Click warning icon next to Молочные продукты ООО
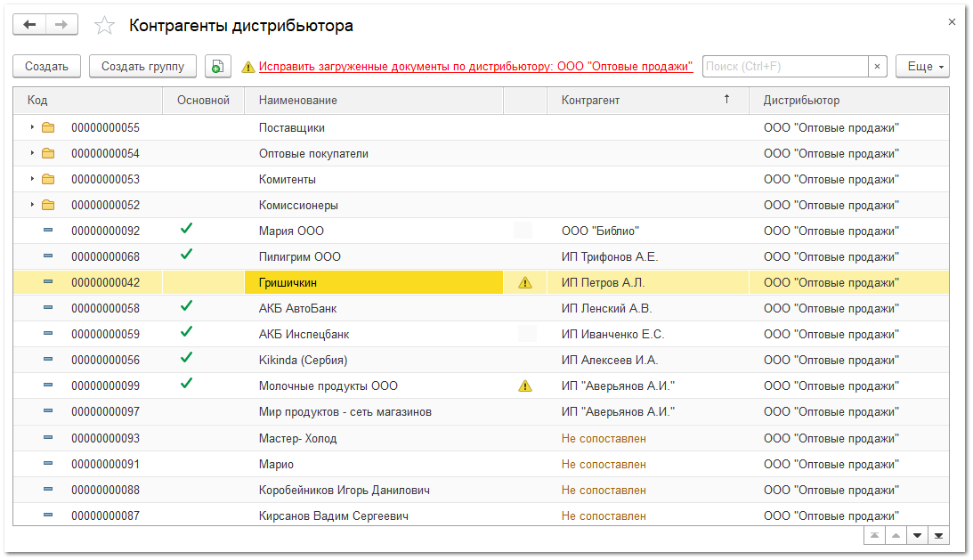Image resolution: width=973 pixels, height=560 pixels. [525, 386]
